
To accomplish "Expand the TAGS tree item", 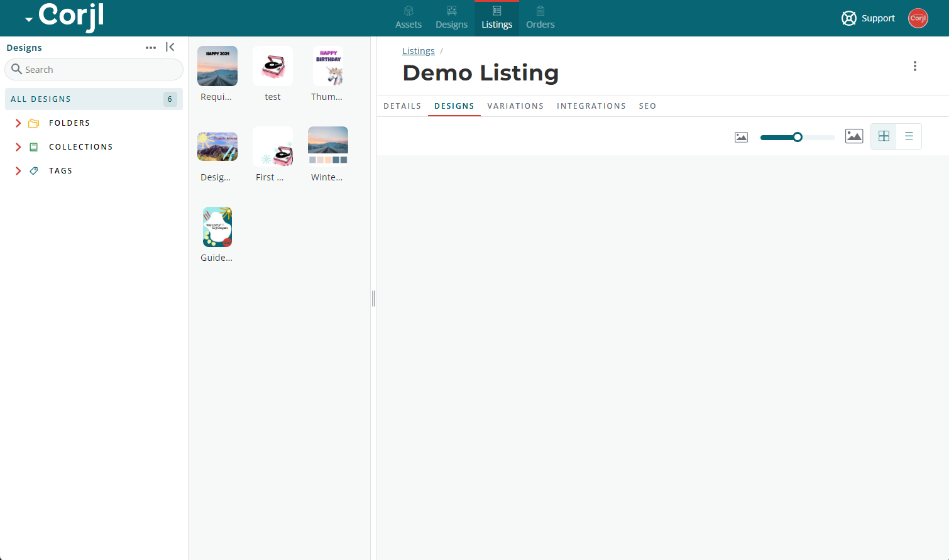I will [18, 170].
